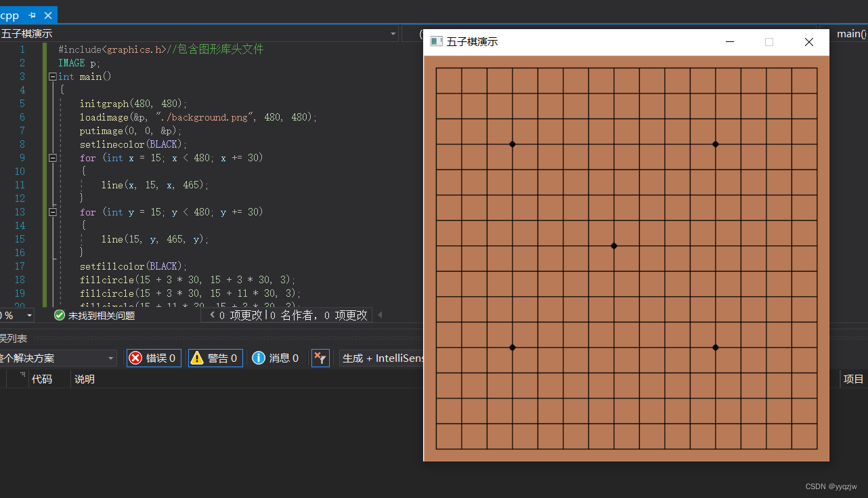Click the setfillcolor(BLACK) code line
Viewport: 868px width, 498px height.
pyautogui.click(x=133, y=266)
